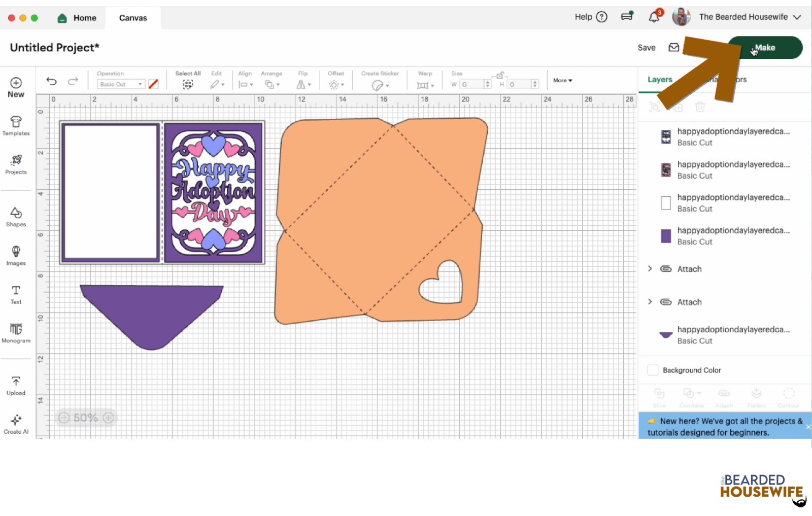
Task: Click the Save button
Action: (647, 48)
